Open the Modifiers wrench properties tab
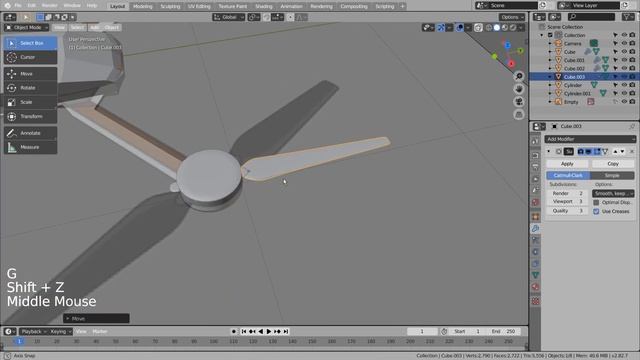This screenshot has height=360, width=640. pos(536,229)
